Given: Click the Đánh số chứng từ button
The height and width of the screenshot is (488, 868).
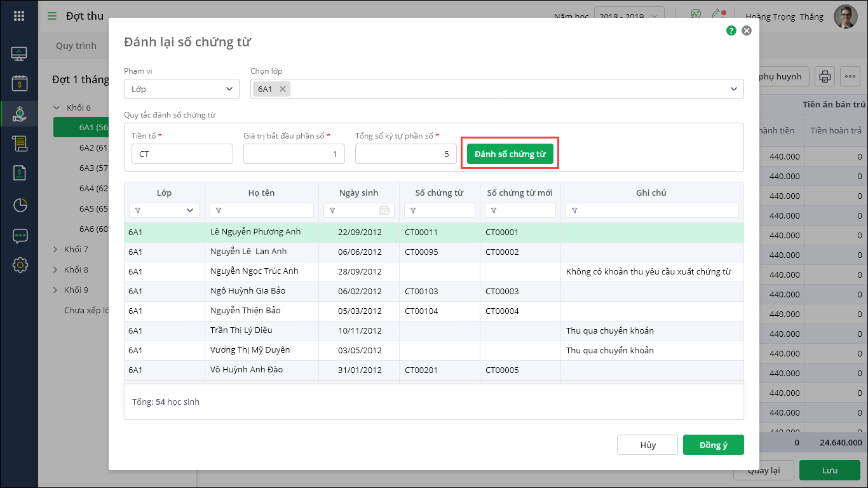Looking at the screenshot, I should click(510, 154).
